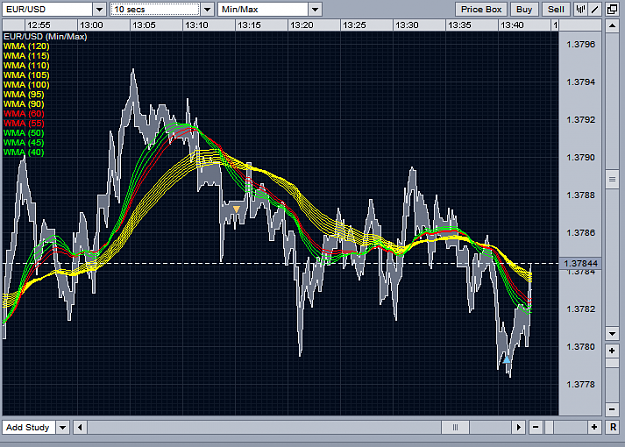Click the current price 1.37844 tag
Screen dimensions: 625x447
tap(581, 263)
